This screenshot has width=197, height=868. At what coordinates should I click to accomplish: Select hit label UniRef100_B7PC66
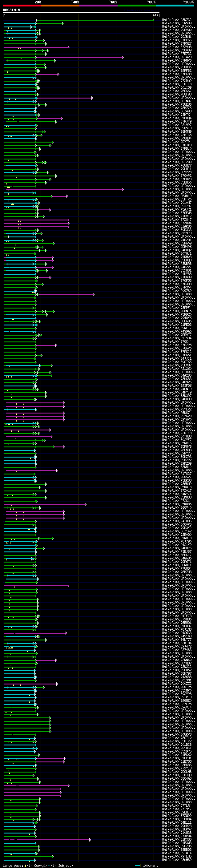pyautogui.click(x=177, y=40)
